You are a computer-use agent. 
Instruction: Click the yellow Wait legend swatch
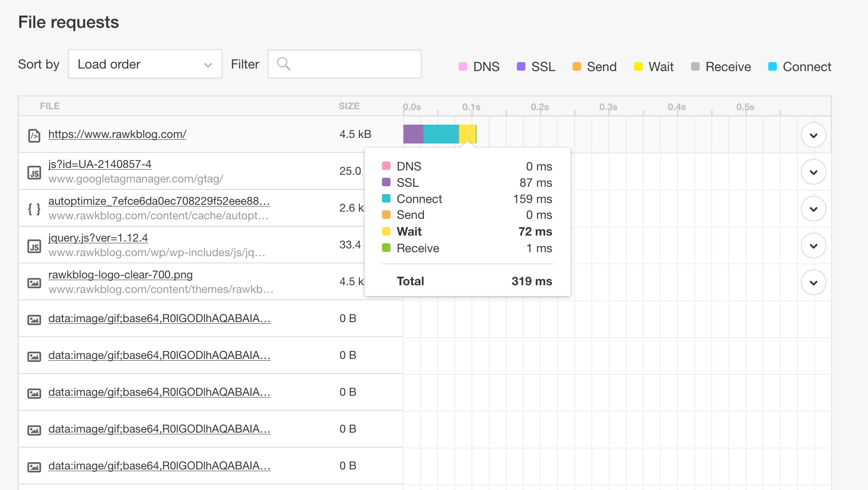point(638,66)
